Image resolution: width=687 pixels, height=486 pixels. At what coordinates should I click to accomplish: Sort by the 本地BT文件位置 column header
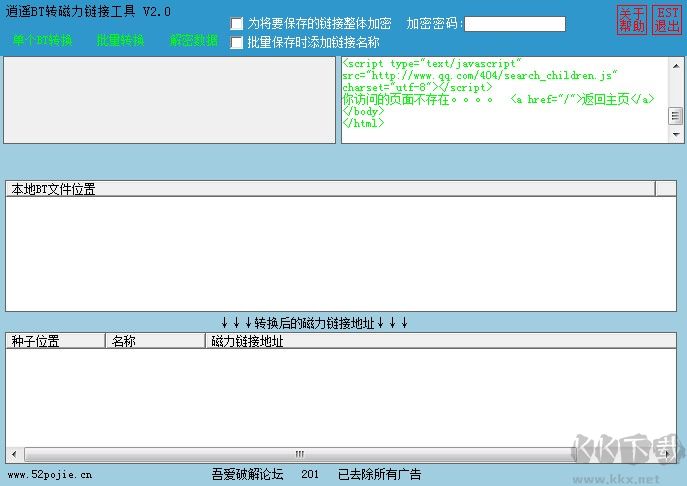click(x=330, y=189)
